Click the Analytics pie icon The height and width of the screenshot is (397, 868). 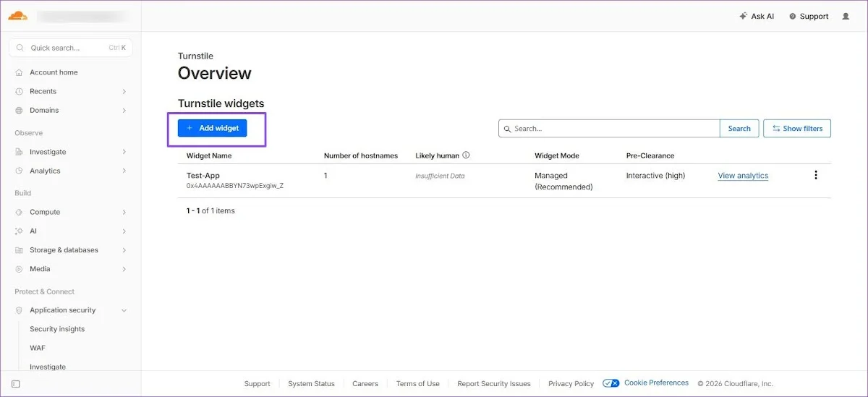coord(19,171)
